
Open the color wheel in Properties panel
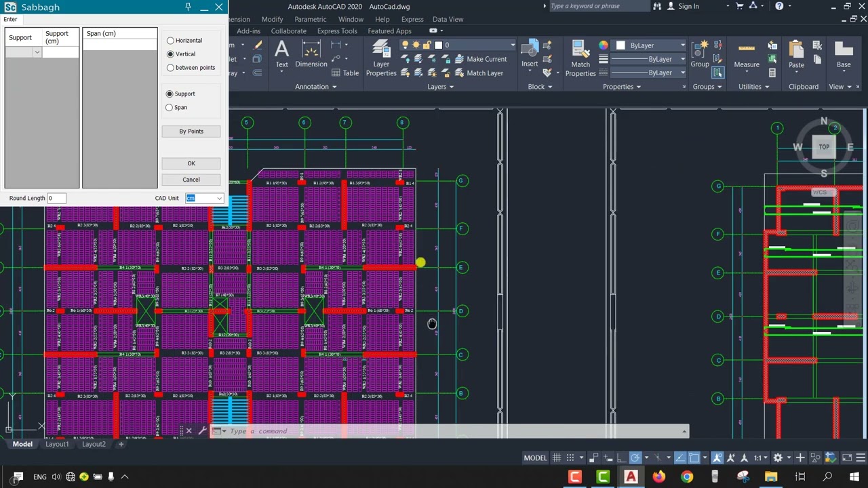pos(604,45)
